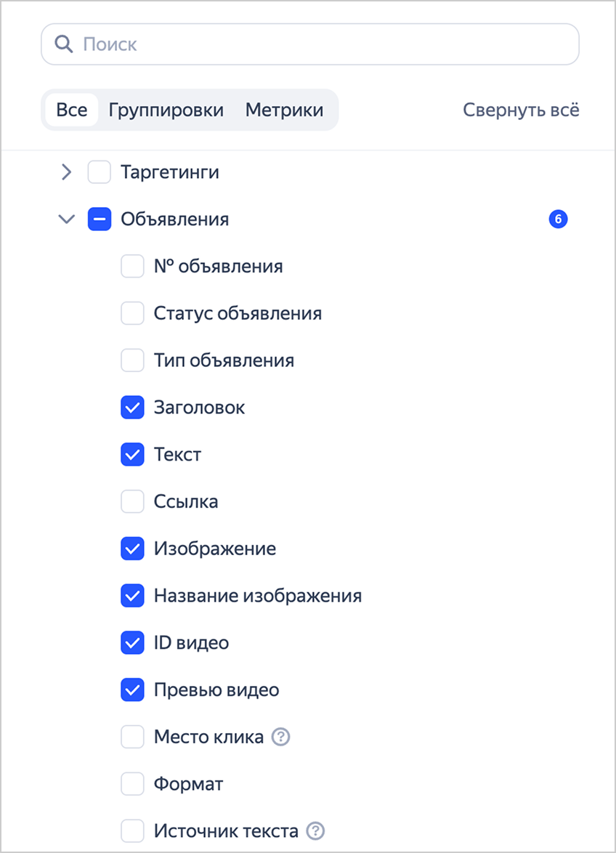Click the search magnifier icon
This screenshot has height=853, width=616.
[x=65, y=44]
